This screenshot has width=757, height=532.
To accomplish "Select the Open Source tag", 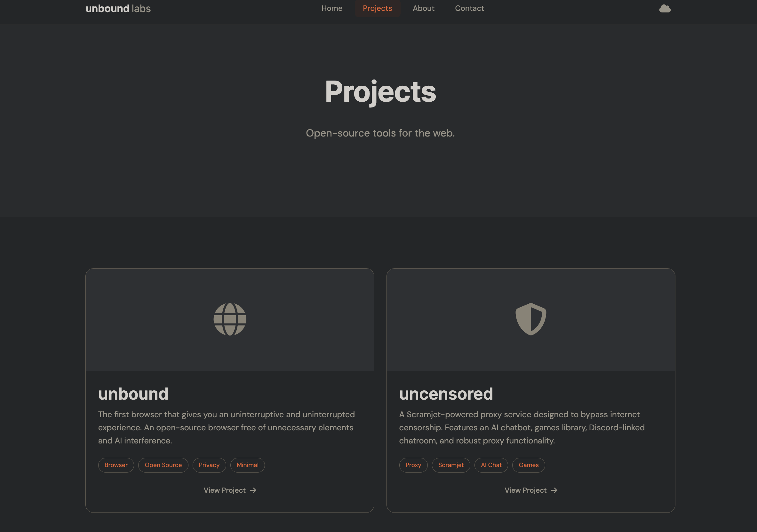I will (x=163, y=465).
